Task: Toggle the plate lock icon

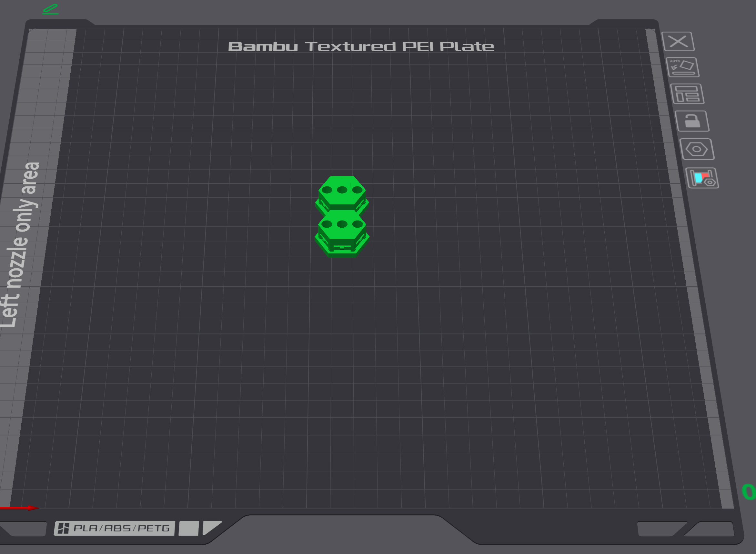Action: 692,121
